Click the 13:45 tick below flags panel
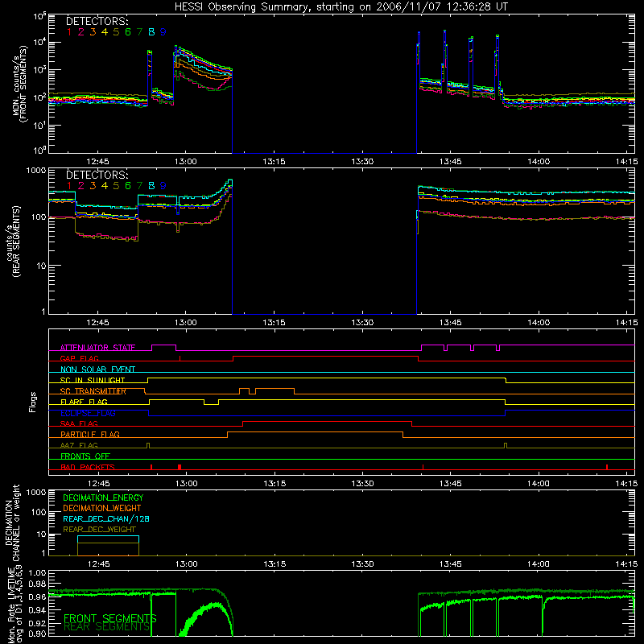Viewport: 644px width, 644px height. coord(451,484)
